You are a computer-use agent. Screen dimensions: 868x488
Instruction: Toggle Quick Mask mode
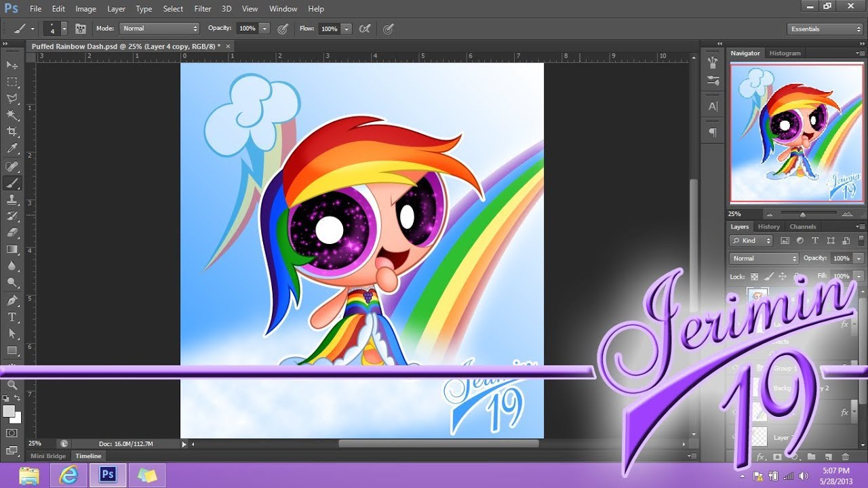pyautogui.click(x=12, y=433)
